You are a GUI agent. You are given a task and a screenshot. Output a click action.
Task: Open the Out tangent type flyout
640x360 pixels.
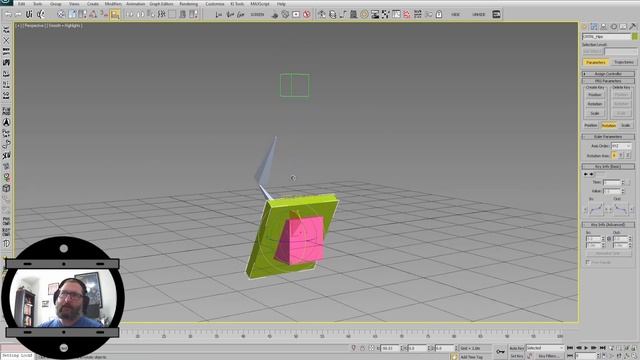pos(621,209)
